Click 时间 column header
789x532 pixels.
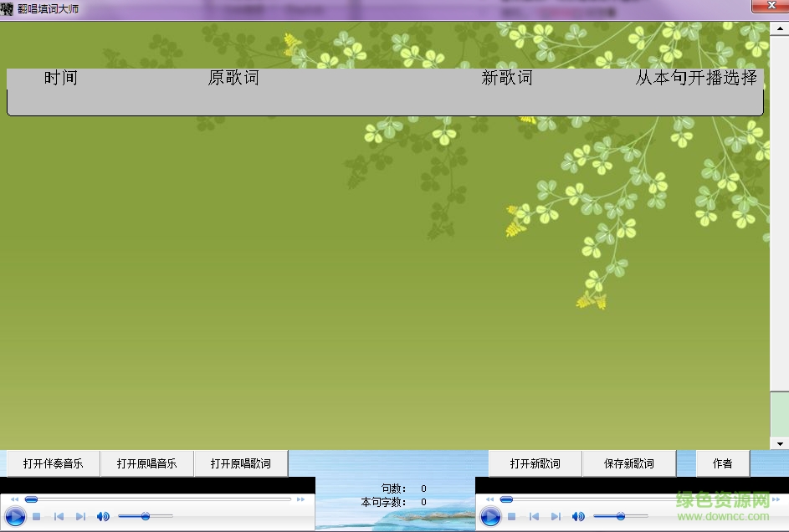click(x=61, y=78)
